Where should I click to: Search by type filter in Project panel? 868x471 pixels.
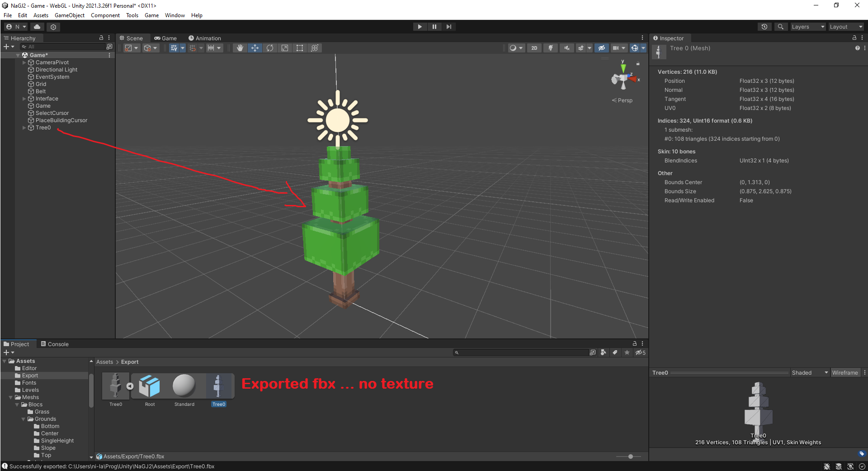click(x=603, y=352)
